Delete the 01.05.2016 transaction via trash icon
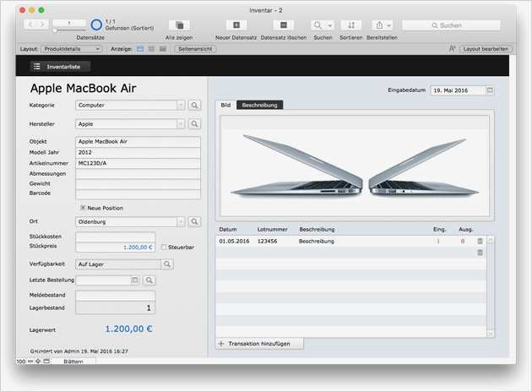This screenshot has width=532, height=392. [x=480, y=242]
